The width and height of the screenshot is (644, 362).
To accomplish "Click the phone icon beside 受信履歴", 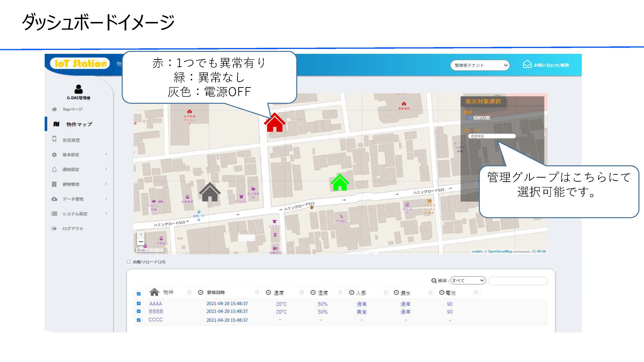I will 54,139.
